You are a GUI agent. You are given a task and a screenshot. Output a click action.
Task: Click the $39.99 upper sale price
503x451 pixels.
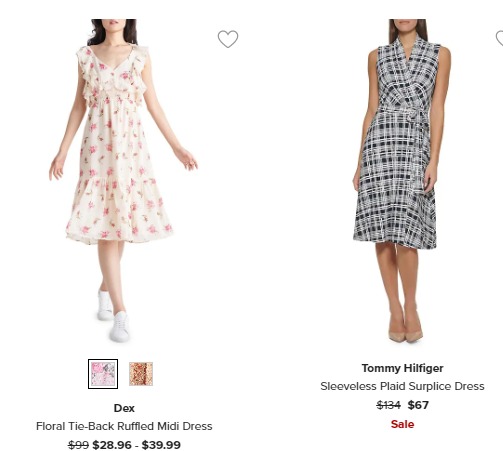coord(161,445)
